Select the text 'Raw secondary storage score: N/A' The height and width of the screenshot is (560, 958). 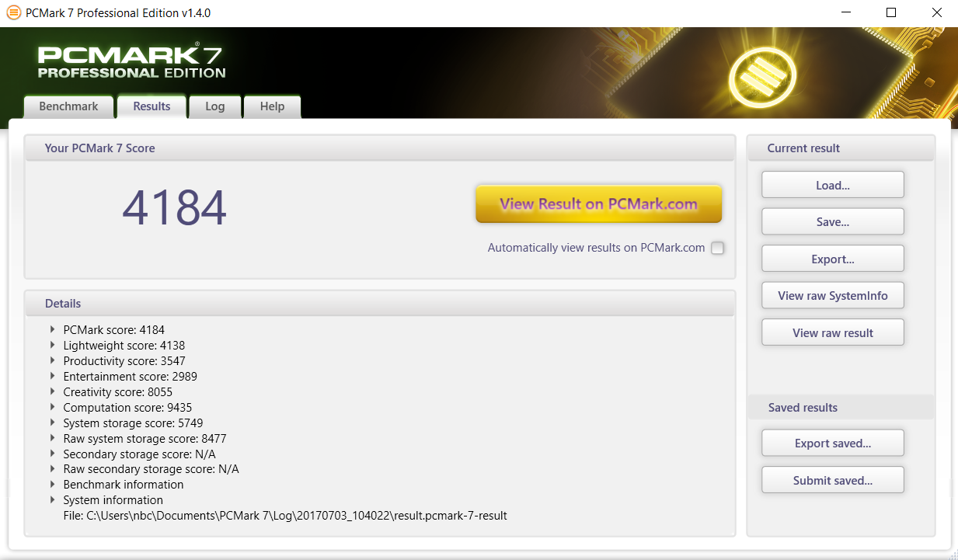pyautogui.click(x=152, y=469)
